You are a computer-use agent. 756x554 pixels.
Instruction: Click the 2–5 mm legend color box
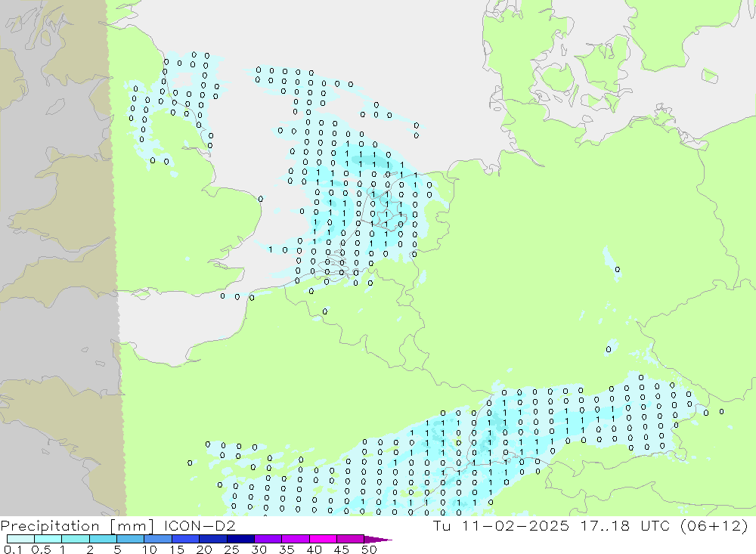coord(103,539)
